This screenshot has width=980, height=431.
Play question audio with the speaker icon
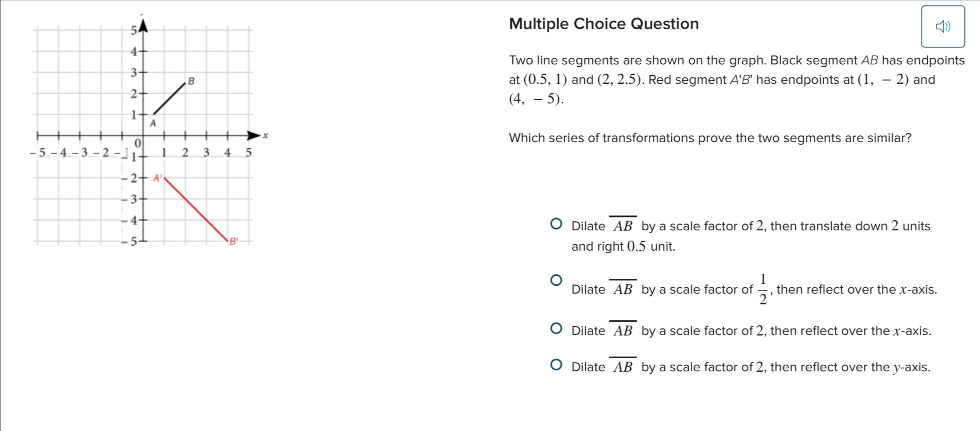tap(942, 27)
